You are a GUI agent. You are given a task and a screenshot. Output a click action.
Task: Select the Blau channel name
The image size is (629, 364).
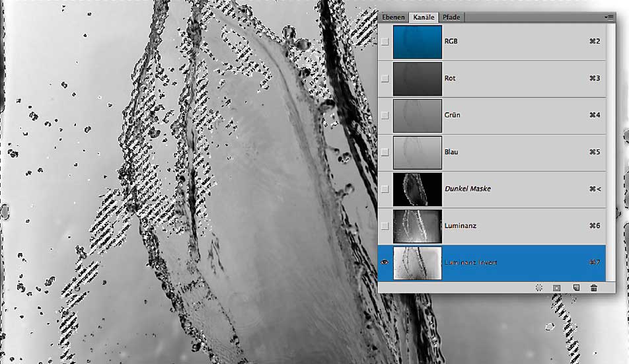451,152
